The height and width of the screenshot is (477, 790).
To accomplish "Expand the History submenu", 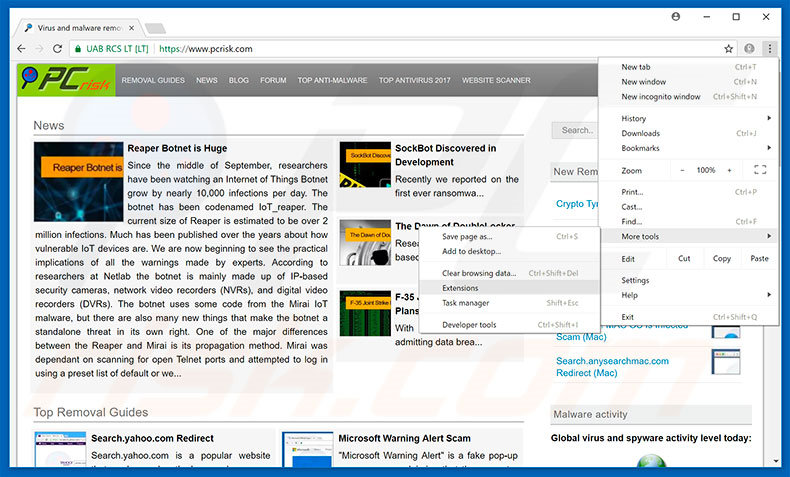I will point(689,118).
